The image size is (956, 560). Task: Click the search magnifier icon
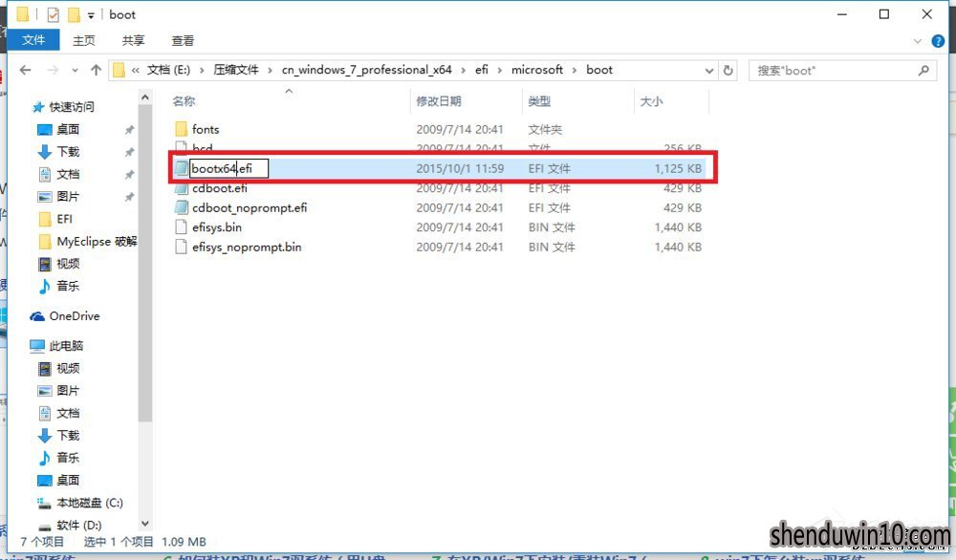(x=923, y=71)
